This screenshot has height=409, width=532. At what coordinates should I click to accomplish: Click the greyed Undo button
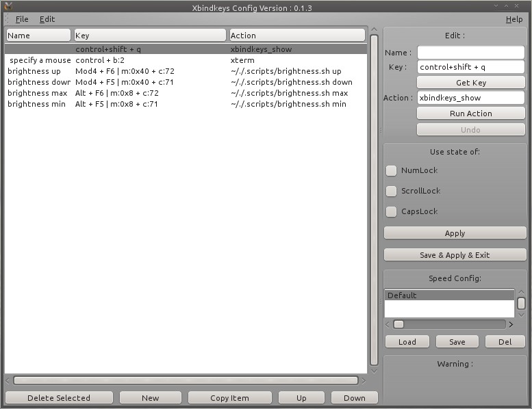click(x=471, y=130)
